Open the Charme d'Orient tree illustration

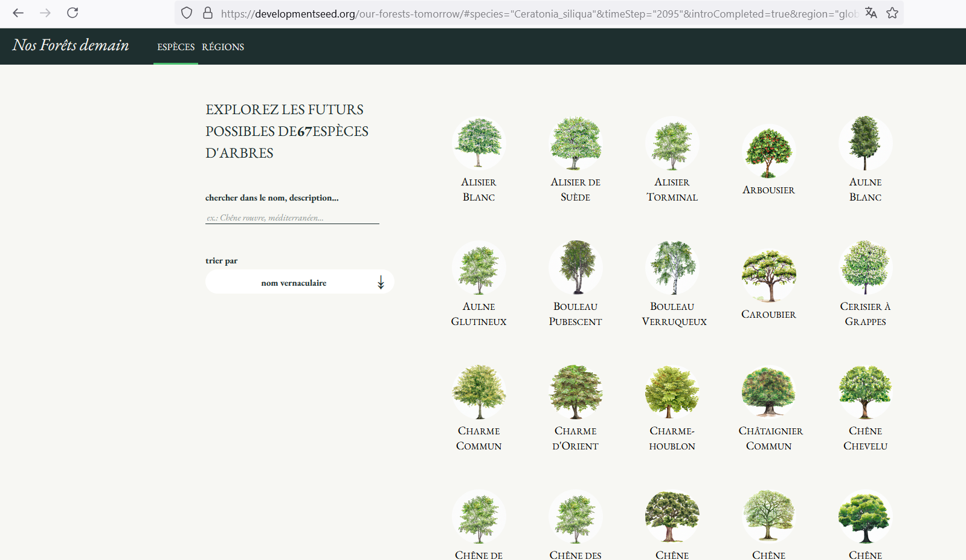point(576,392)
